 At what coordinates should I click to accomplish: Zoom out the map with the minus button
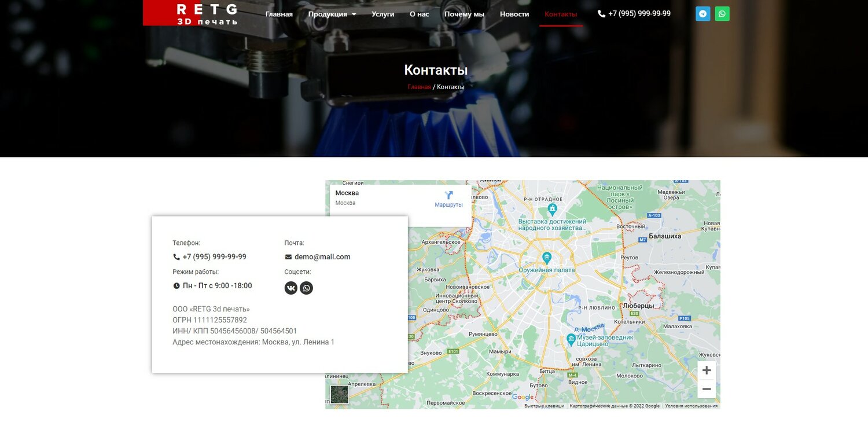pos(707,389)
